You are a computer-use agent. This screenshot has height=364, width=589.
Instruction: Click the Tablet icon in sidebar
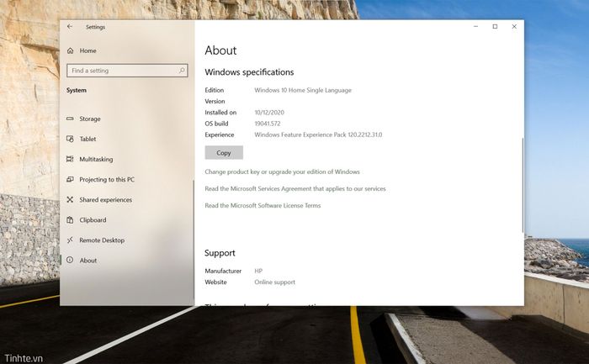(70, 139)
